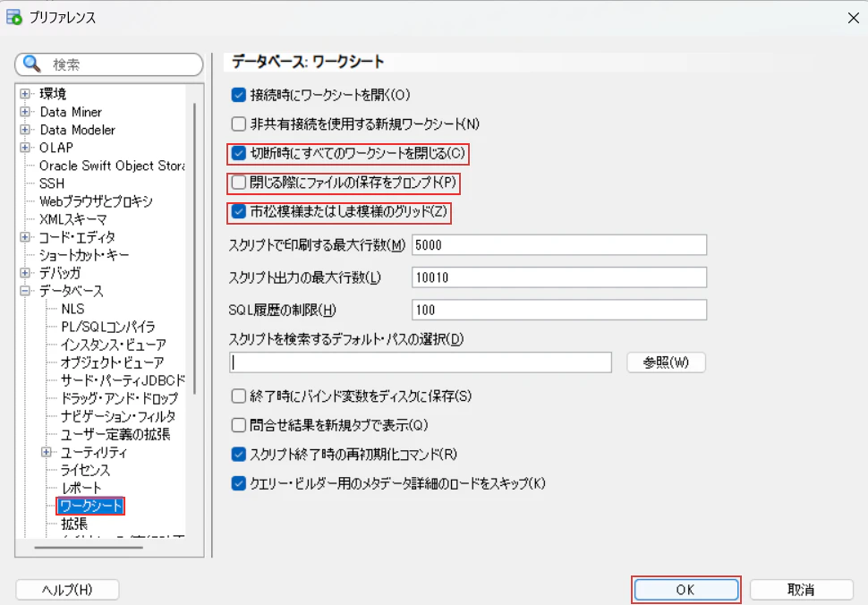Enable 閉じる際にファイルの保存をプロンプト checkbox
This screenshot has height=605, width=868.
pyautogui.click(x=239, y=182)
